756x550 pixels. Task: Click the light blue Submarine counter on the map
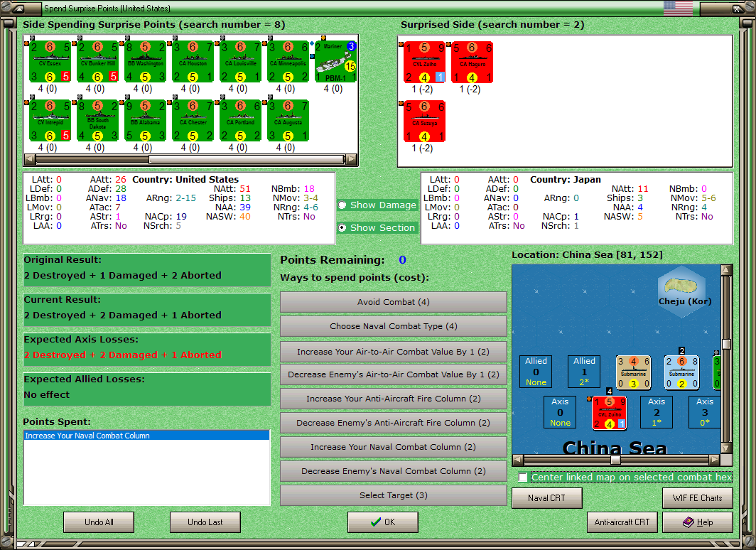click(682, 372)
